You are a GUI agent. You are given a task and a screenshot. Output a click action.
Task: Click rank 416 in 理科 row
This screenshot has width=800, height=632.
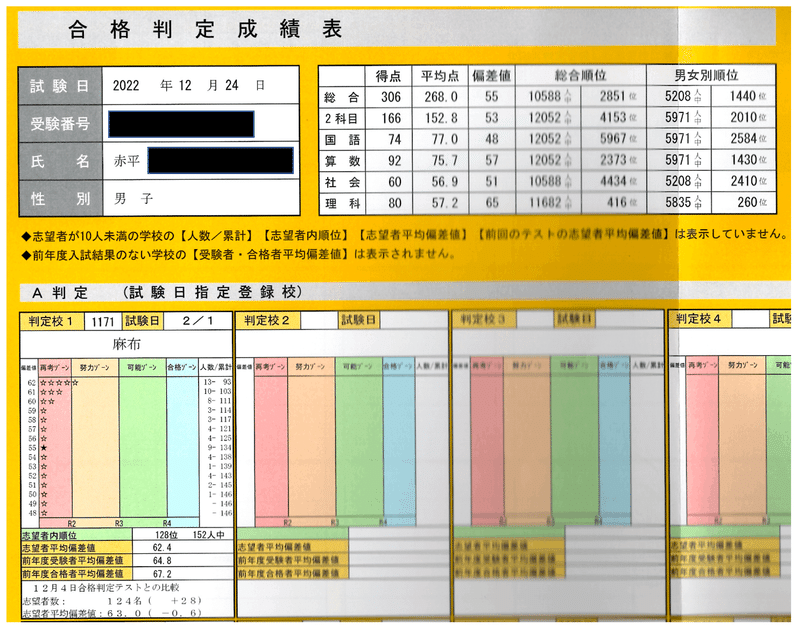(x=616, y=203)
